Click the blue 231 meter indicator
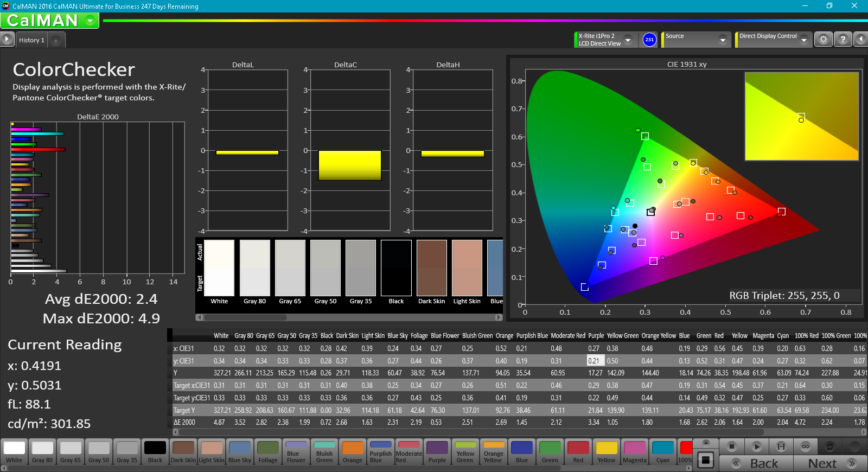The width and height of the screenshot is (868, 472). 649,40
